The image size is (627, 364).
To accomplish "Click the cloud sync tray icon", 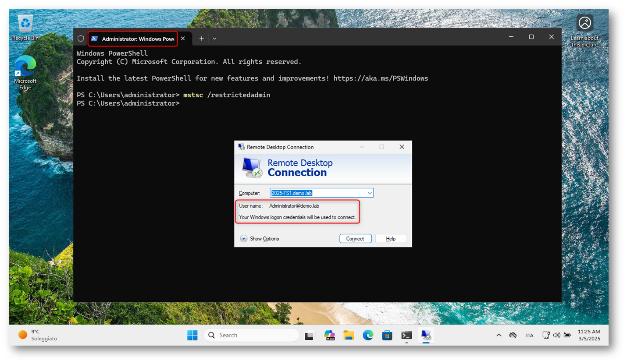I will [513, 336].
